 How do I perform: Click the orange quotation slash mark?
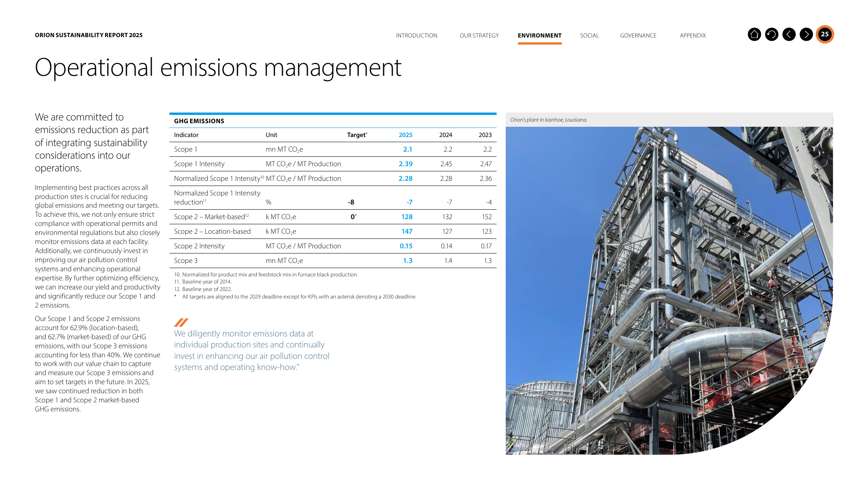[181, 323]
